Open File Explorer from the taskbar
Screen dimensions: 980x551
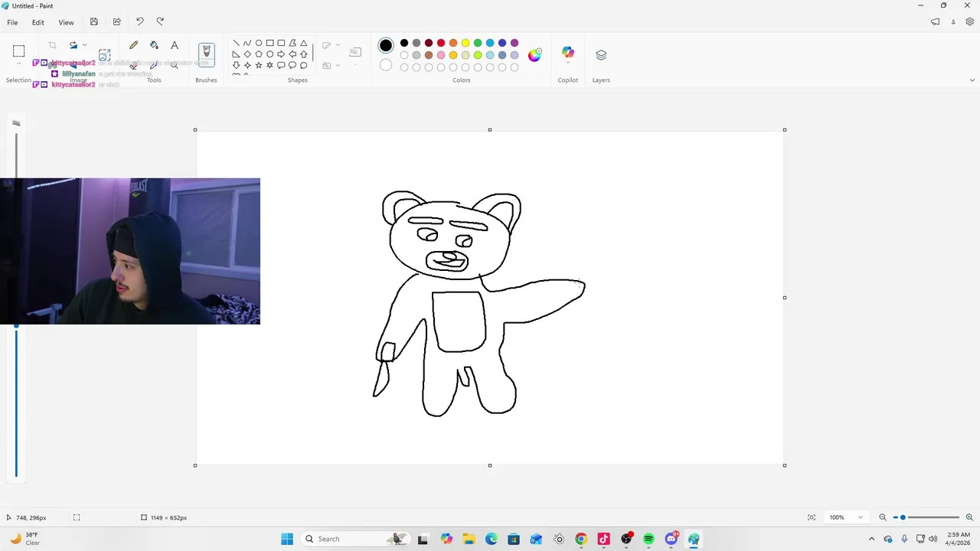[469, 539]
